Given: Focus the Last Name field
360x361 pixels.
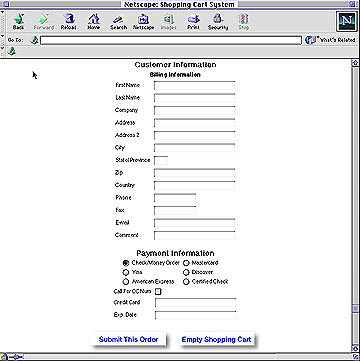Looking at the screenshot, I should [x=195, y=98].
